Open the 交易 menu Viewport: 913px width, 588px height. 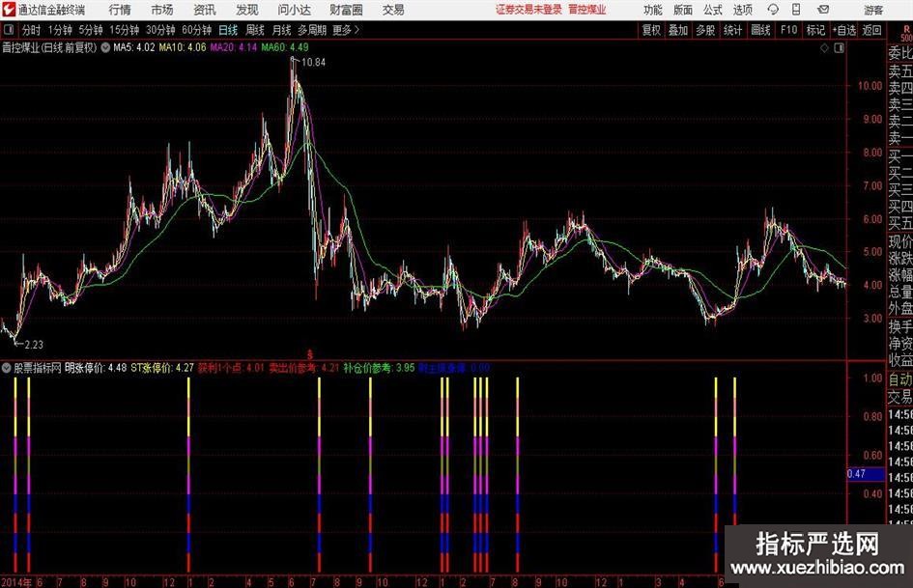[393, 10]
